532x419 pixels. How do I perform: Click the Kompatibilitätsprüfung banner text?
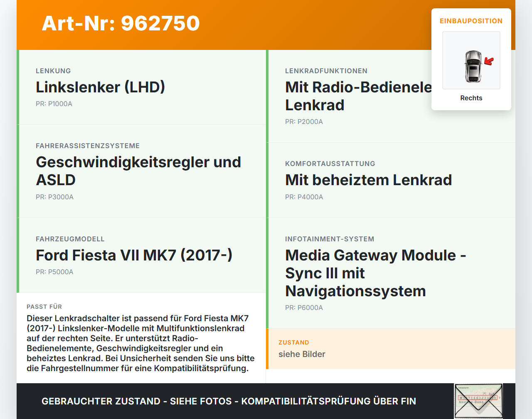(x=229, y=401)
